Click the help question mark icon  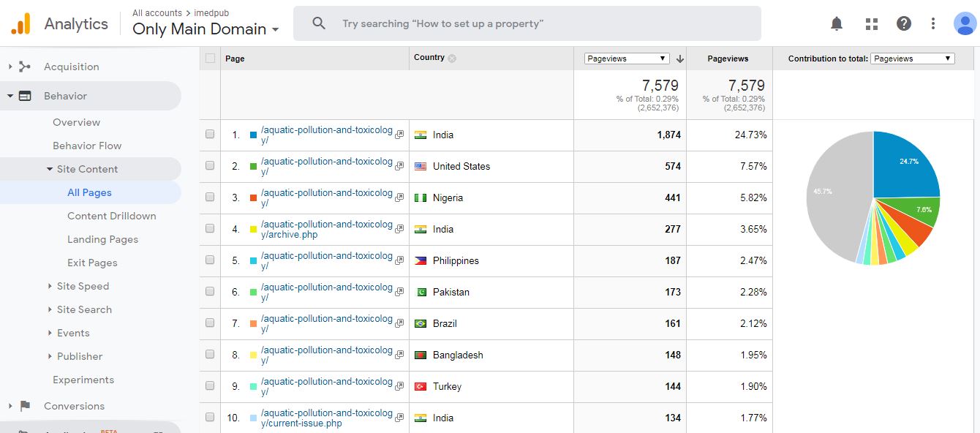pos(904,24)
